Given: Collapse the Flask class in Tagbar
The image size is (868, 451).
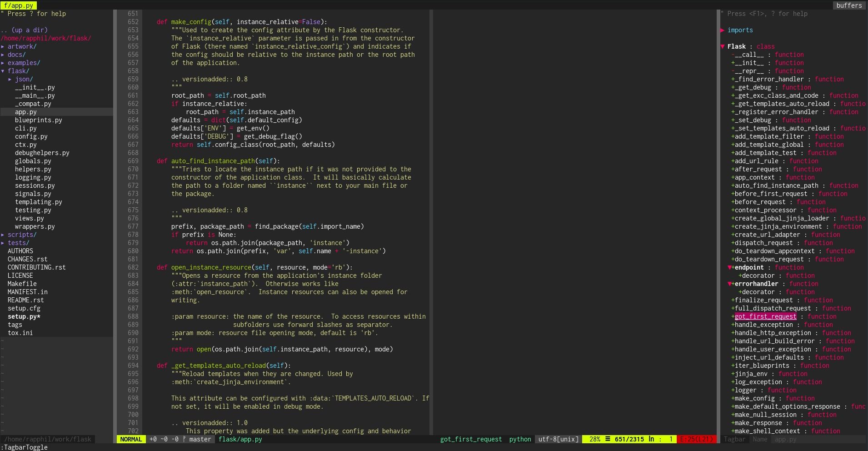Looking at the screenshot, I should coord(722,46).
